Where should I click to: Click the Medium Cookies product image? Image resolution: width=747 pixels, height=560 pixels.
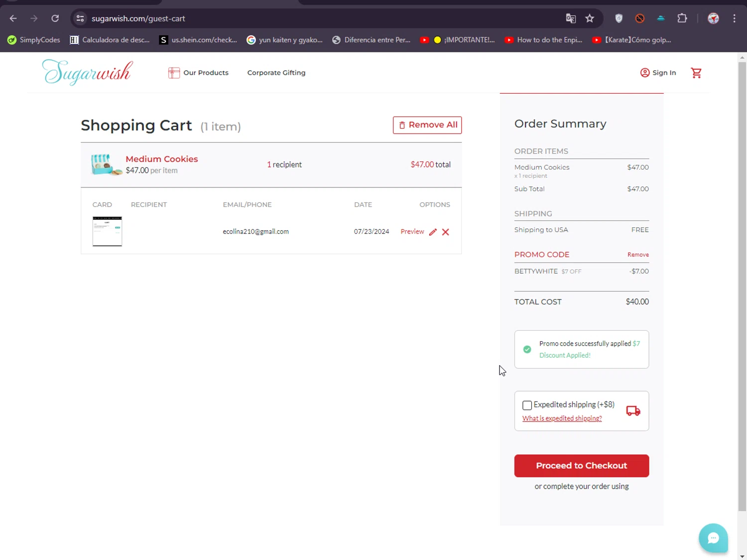pyautogui.click(x=106, y=164)
